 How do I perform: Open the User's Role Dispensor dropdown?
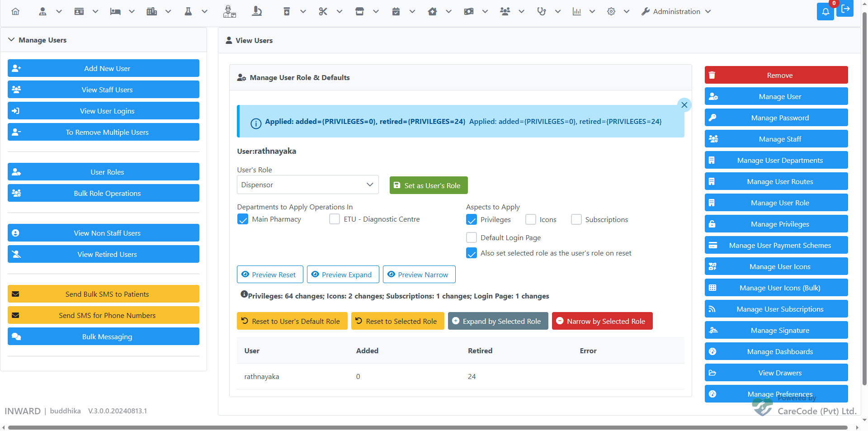[307, 185]
